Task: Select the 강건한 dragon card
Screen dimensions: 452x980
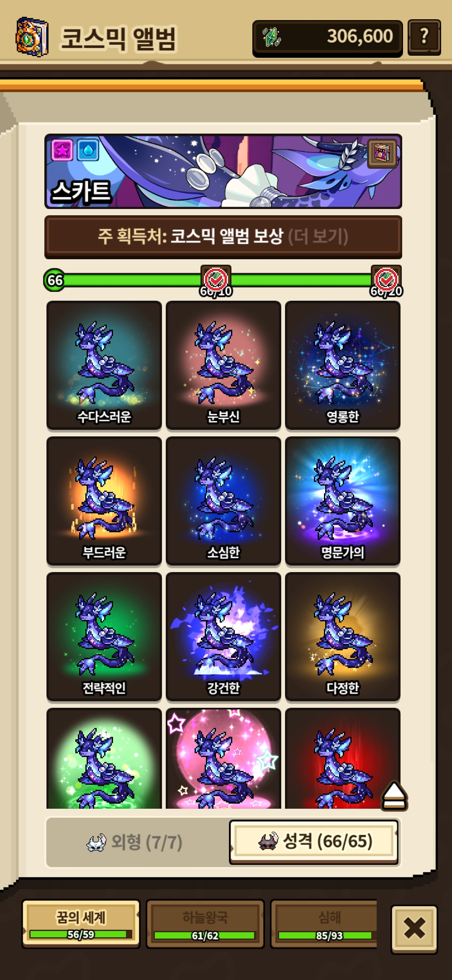Action: pos(223,637)
